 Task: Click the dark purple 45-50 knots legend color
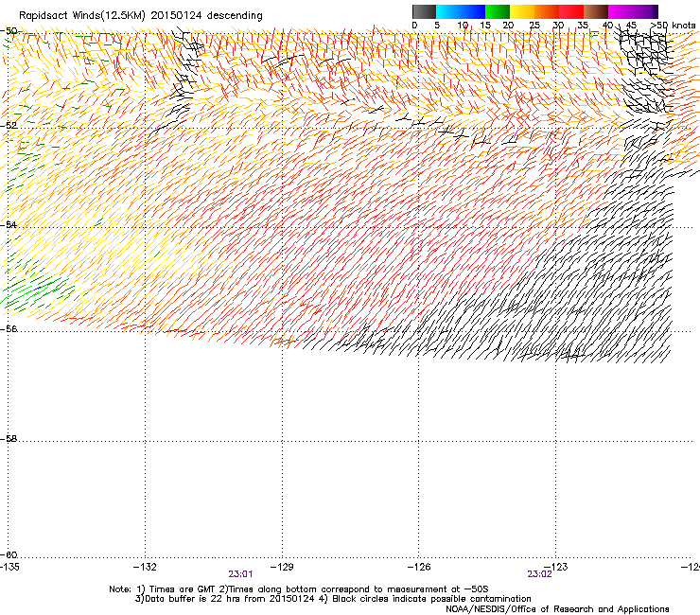pos(645,11)
